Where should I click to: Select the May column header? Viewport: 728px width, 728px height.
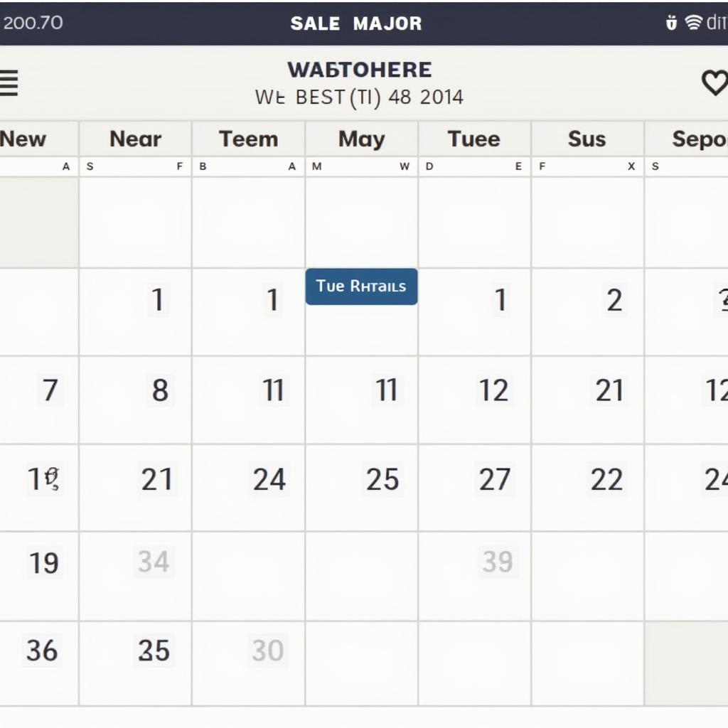click(361, 139)
